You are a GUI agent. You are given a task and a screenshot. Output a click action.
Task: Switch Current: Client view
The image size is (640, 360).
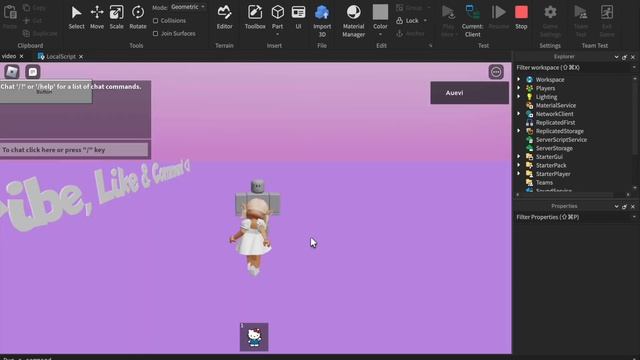coord(472,21)
